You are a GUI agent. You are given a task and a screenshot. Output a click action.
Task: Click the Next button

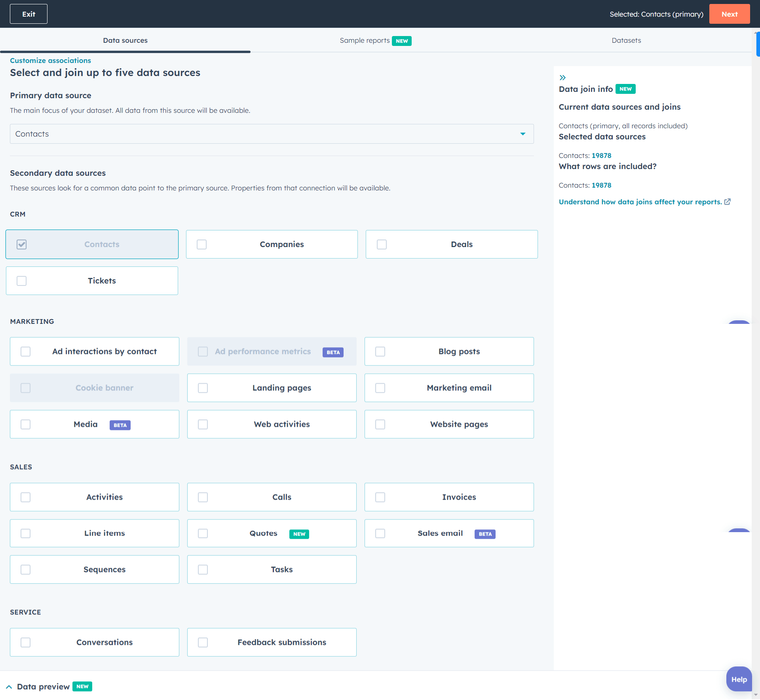[729, 14]
